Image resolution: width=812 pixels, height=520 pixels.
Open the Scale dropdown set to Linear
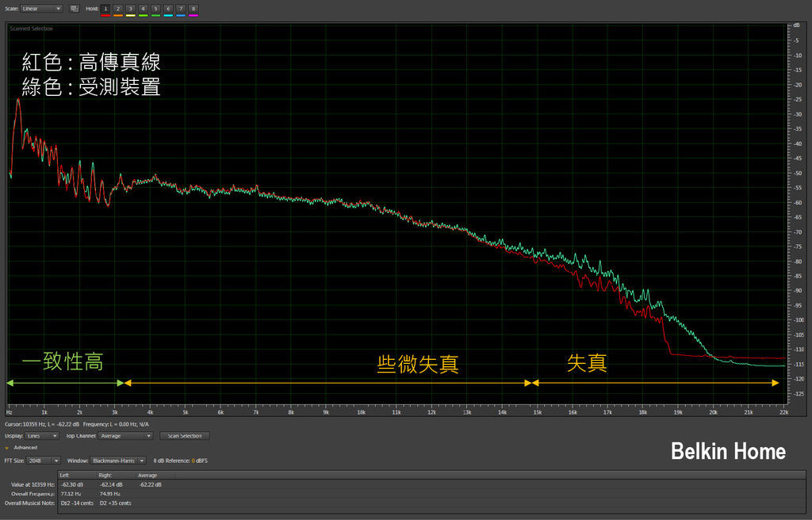[x=42, y=9]
